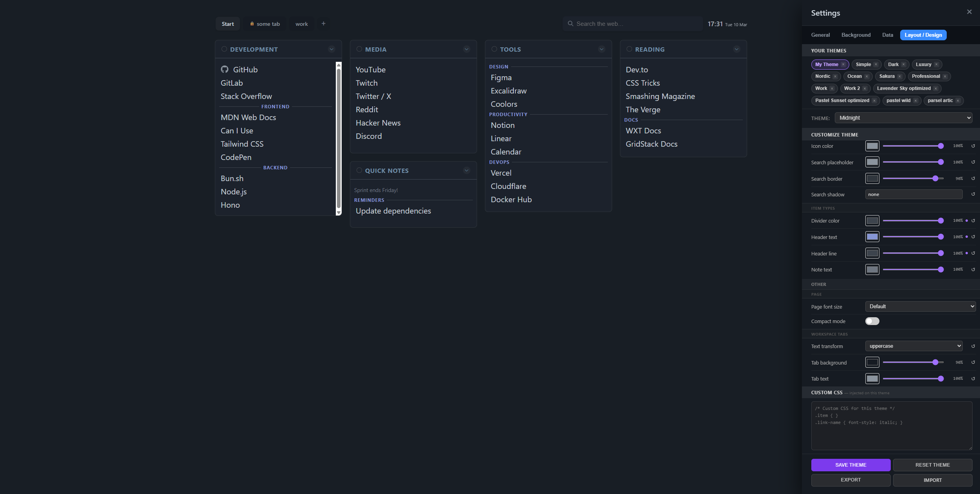Collapse the MEDIA widget with its chevron
Viewport: 980px width, 494px height.
pyautogui.click(x=466, y=49)
